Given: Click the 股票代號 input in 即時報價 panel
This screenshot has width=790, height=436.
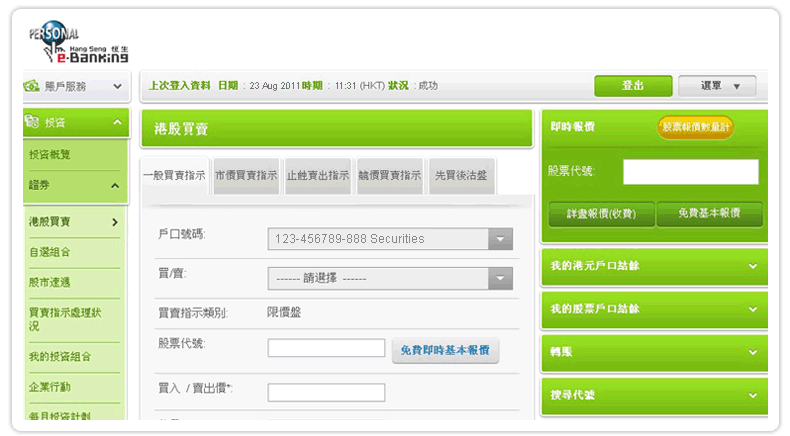Looking at the screenshot, I should [x=690, y=172].
